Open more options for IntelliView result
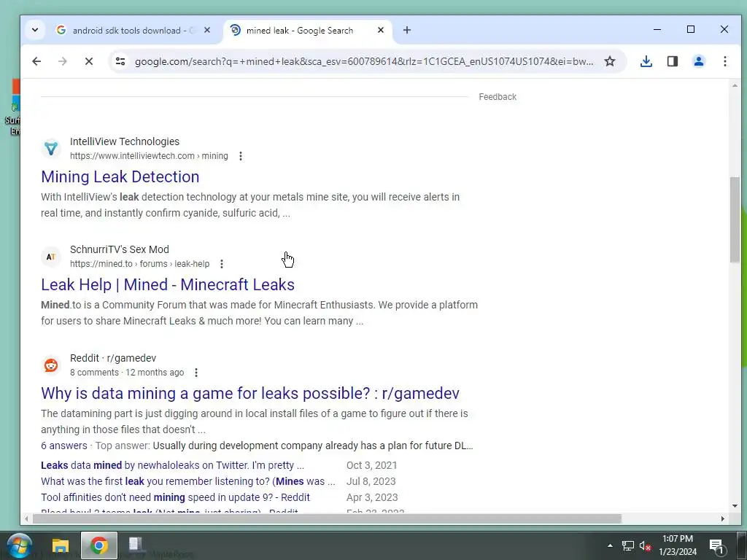The image size is (747, 560). [x=241, y=156]
